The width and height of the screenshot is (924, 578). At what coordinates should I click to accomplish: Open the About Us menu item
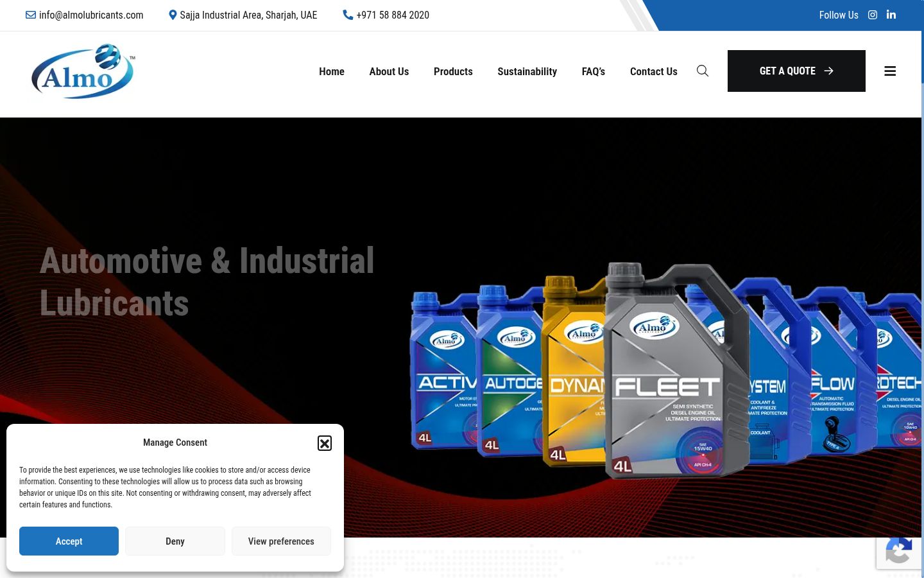(389, 71)
